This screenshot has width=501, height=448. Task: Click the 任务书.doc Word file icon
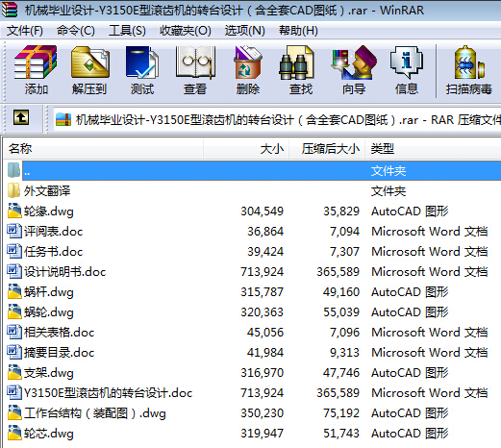coord(13,251)
